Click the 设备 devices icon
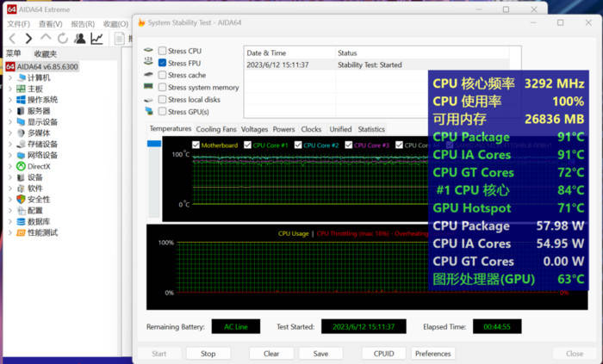Screen dimensions: 603x364 click(22, 177)
